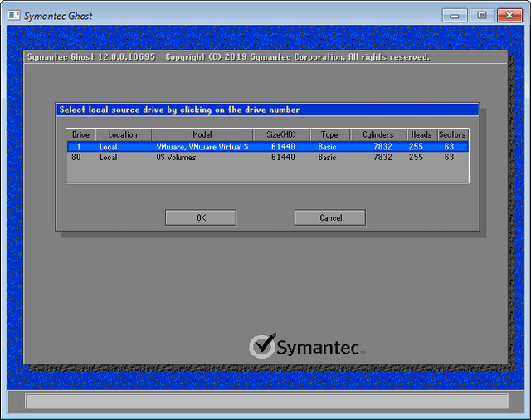
Task: Click the Model column header
Action: pyautogui.click(x=202, y=134)
